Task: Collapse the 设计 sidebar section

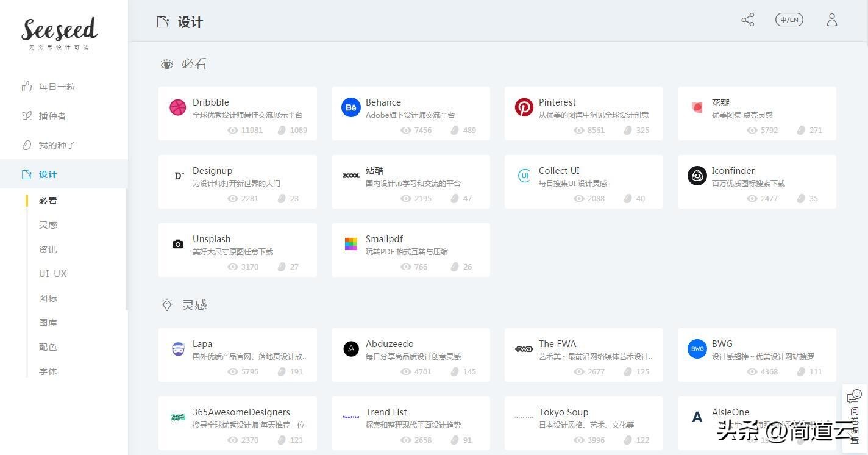Action: pyautogui.click(x=48, y=174)
